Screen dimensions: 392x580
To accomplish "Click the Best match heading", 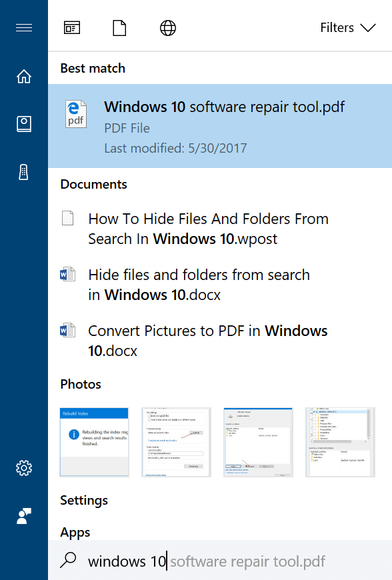I will (93, 69).
